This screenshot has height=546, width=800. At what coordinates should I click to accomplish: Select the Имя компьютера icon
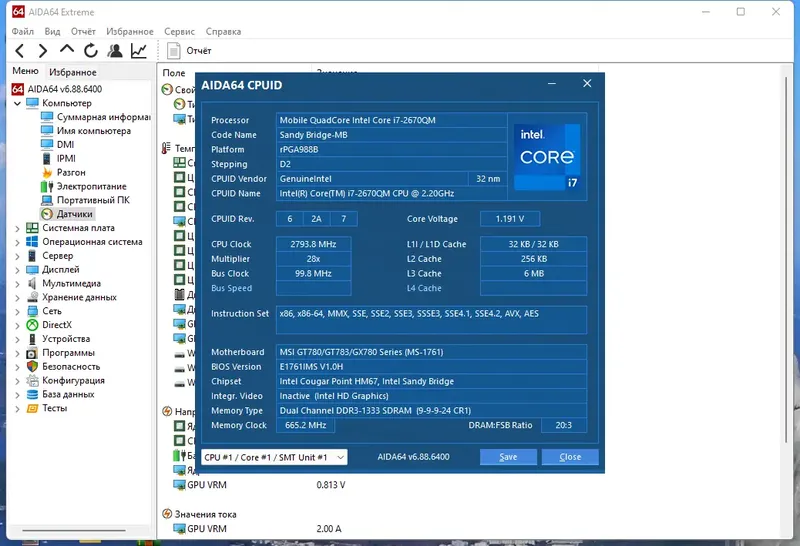47,131
